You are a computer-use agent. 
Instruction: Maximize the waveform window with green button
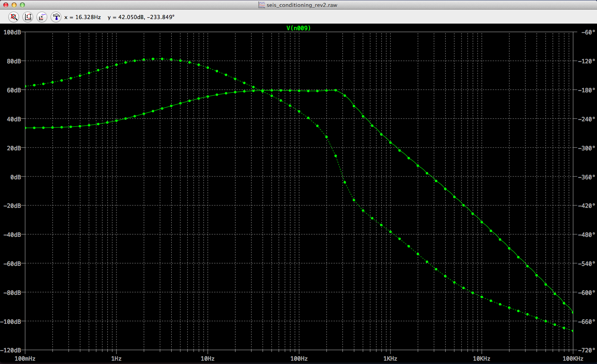22,5
